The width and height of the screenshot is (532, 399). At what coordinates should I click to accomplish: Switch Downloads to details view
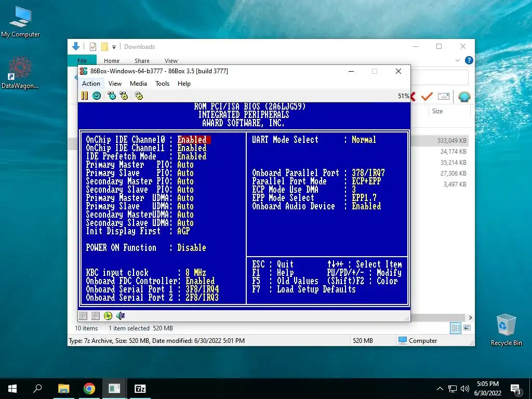456,328
